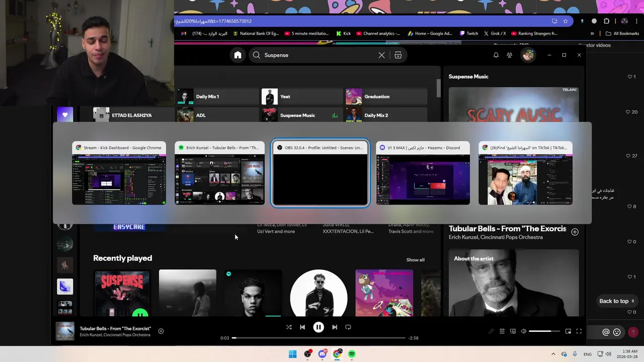Open the Windows Start menu
Image resolution: width=644 pixels, height=362 pixels.
pyautogui.click(x=293, y=354)
